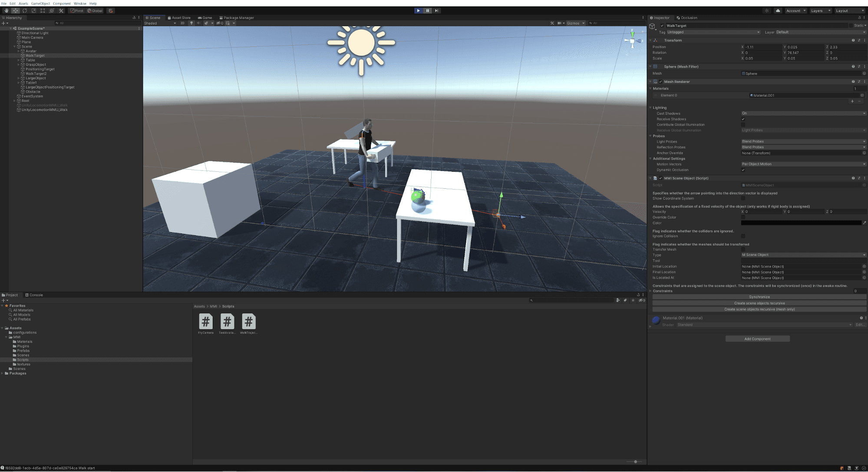Open the Cast Shadows dropdown
The image size is (868, 472).
pyautogui.click(x=803, y=113)
